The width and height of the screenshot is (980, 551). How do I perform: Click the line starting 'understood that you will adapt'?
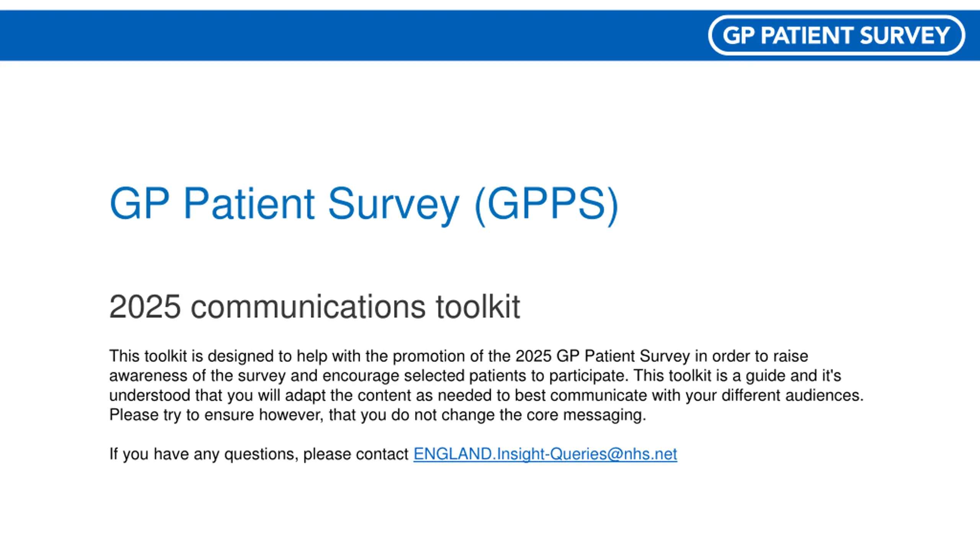pyautogui.click(x=487, y=395)
